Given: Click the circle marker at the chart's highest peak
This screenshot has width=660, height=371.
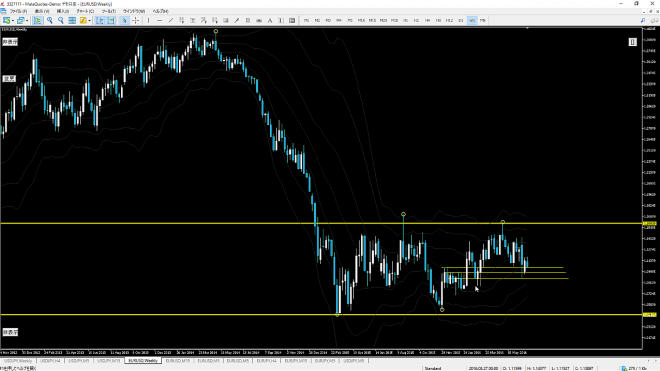Looking at the screenshot, I should click(x=216, y=32).
